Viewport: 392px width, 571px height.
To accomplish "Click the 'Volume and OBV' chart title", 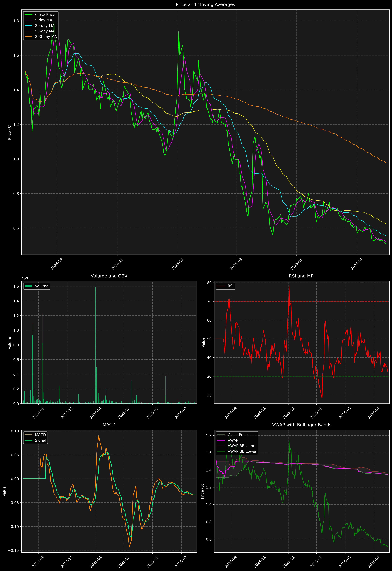I will 109,276.
